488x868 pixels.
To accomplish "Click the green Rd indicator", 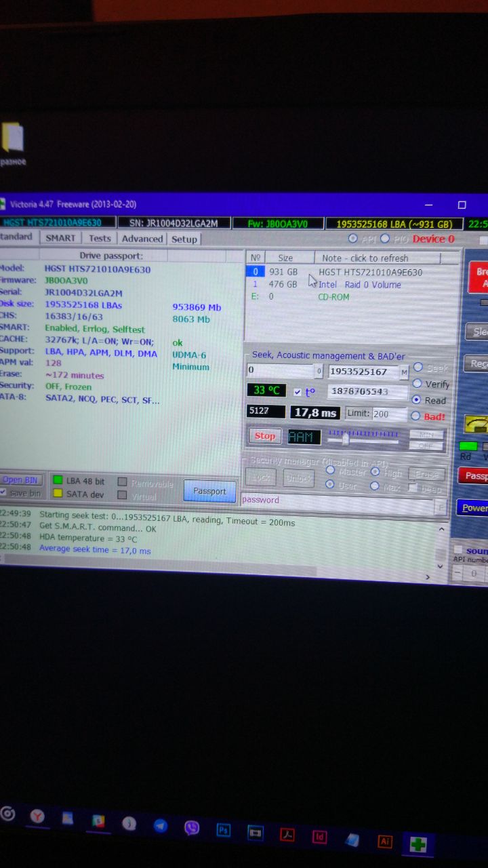I will click(x=468, y=446).
